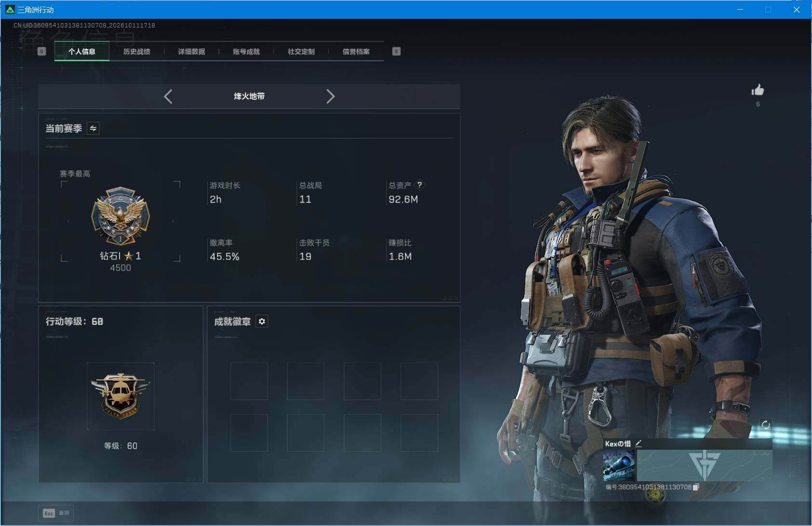Select the 账号成就 tab
812x526 pixels.
246,52
